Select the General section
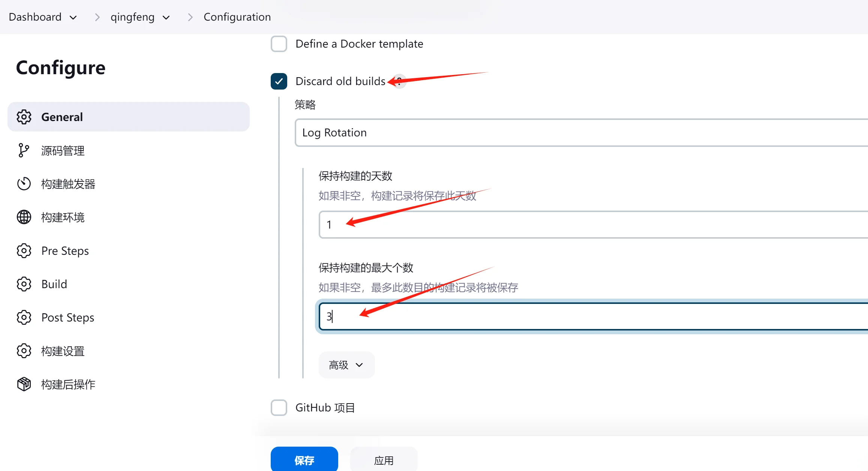The height and width of the screenshot is (471, 868). pos(129,117)
